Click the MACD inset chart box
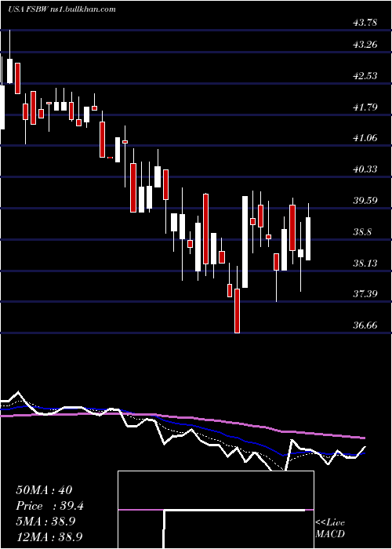This screenshot has height=549, width=392. click(x=216, y=510)
